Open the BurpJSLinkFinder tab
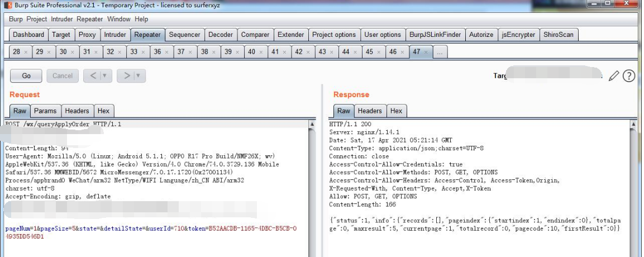 pyautogui.click(x=435, y=35)
